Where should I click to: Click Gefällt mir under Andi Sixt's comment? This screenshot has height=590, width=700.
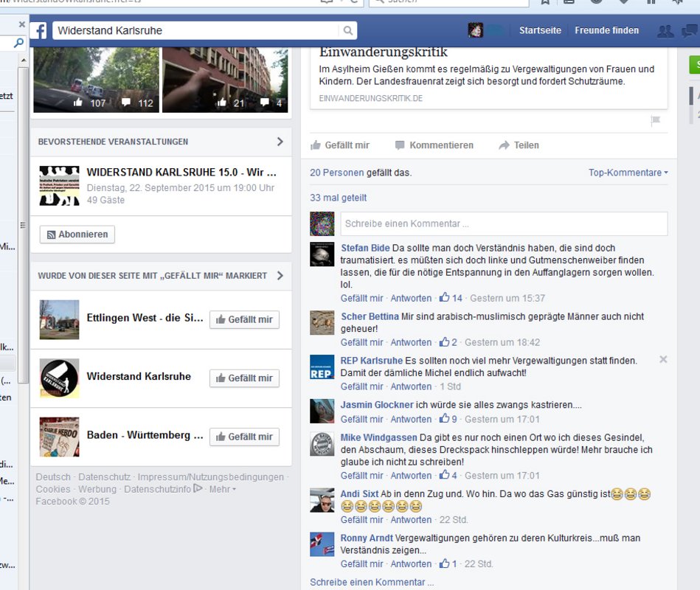pyautogui.click(x=361, y=519)
